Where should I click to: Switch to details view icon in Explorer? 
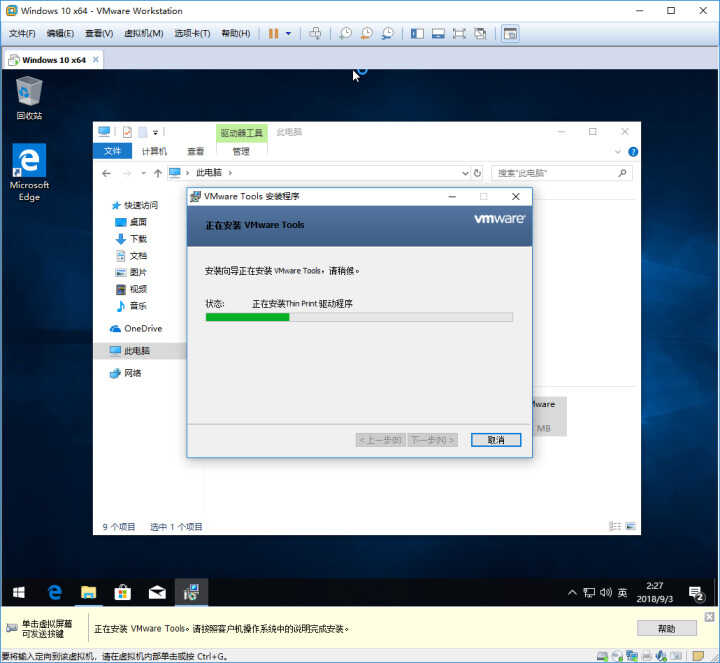point(614,526)
